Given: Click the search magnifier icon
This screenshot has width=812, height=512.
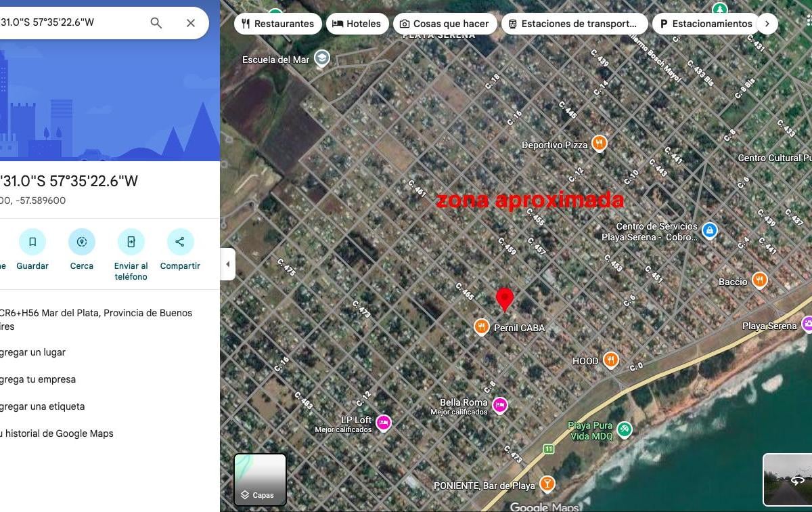Looking at the screenshot, I should point(156,23).
